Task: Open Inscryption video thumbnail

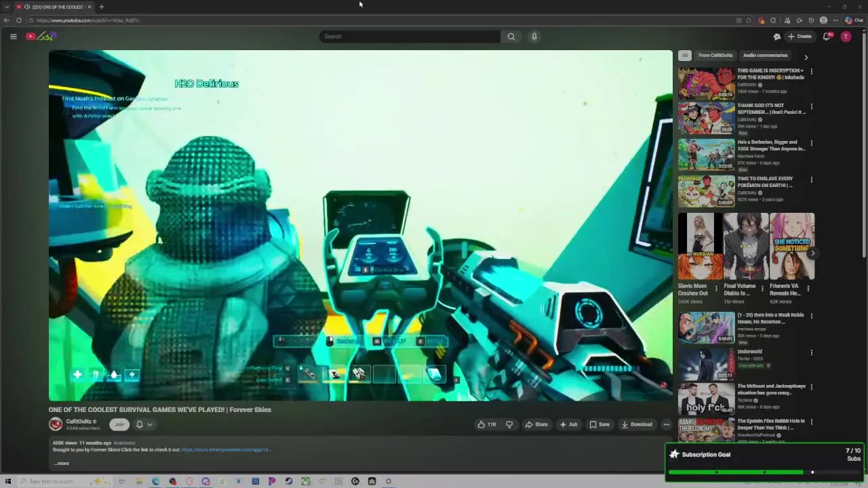Action: 706,83
